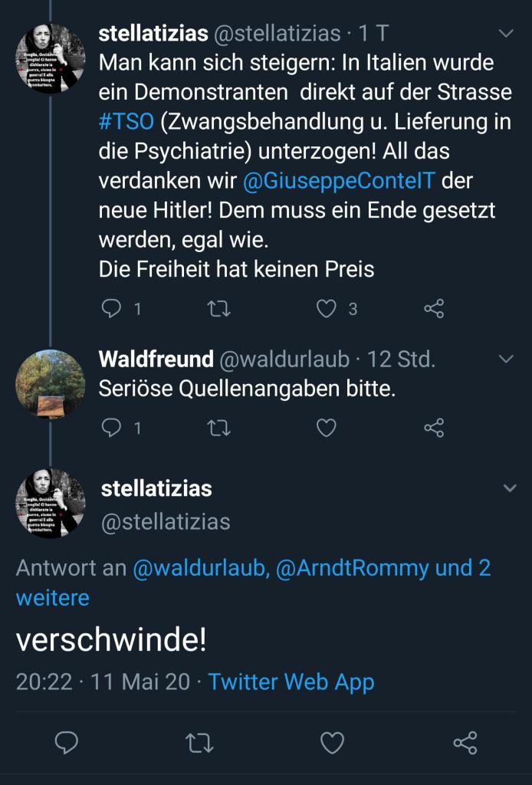The image size is (532, 785).
Task: Like the 'verschwinde!' tweet
Action: 332,742
